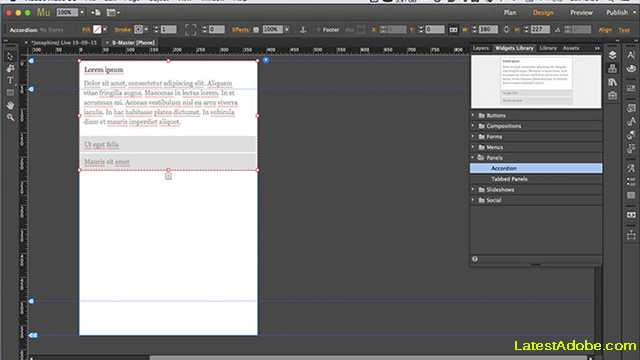Click bottom page guide handle on left ruler
This screenshot has width=640, height=360.
point(33,336)
